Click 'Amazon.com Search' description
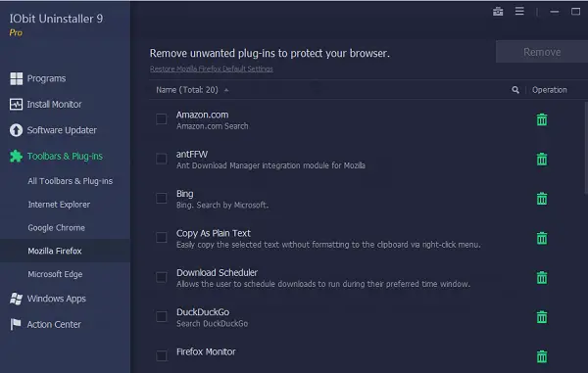This screenshot has height=373, width=588. point(213,126)
